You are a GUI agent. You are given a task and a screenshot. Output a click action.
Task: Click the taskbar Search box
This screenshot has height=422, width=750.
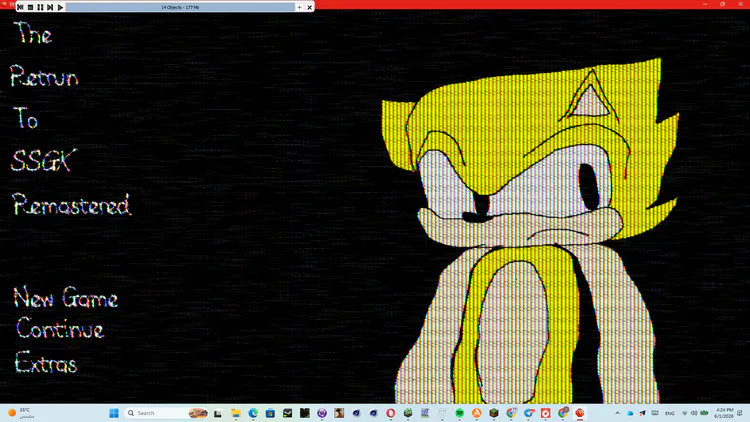[x=167, y=413]
